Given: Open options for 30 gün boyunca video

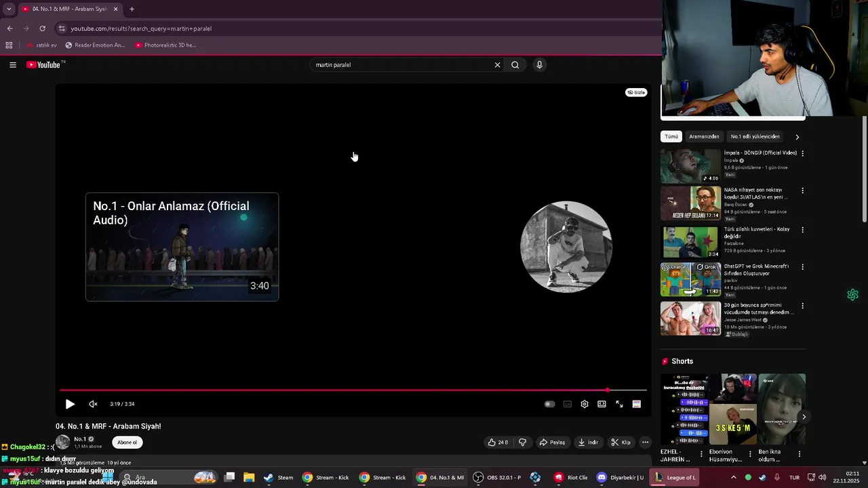Looking at the screenshot, I should (x=802, y=306).
